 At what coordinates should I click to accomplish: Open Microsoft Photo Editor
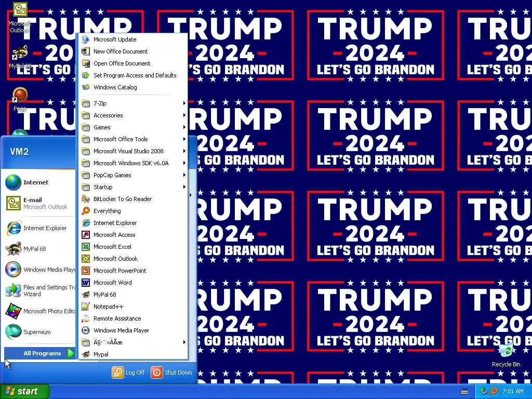click(x=39, y=311)
